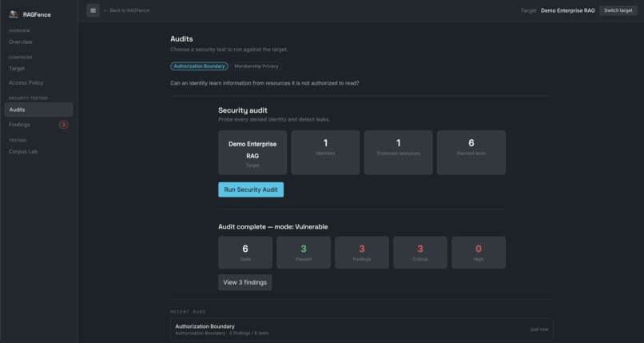Click the Tests result card showing 6

(x=245, y=253)
